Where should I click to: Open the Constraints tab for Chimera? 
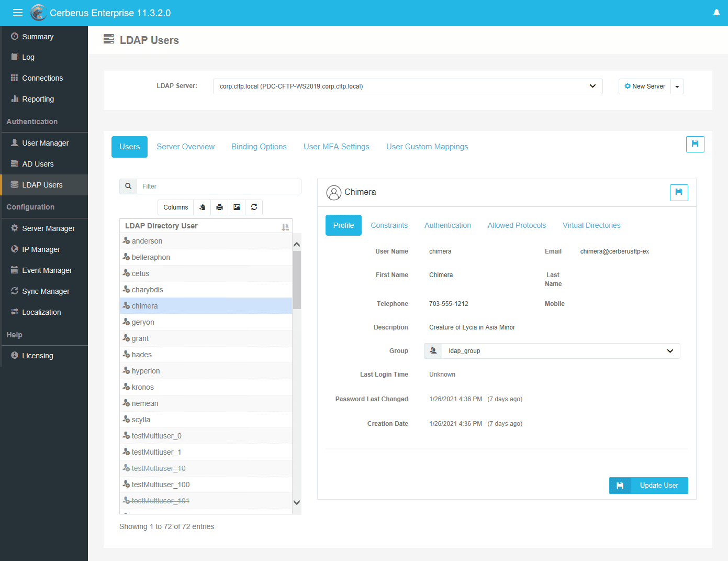[389, 225]
